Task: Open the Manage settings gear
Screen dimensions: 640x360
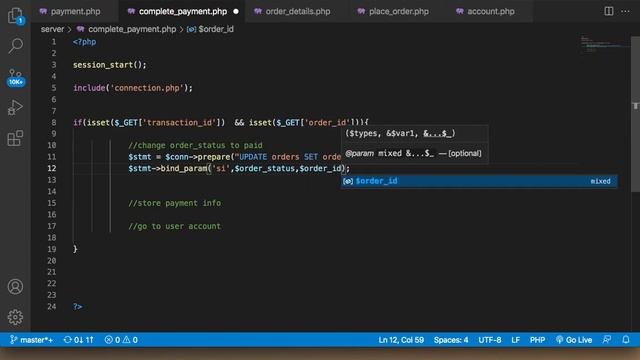Action: 16,317
